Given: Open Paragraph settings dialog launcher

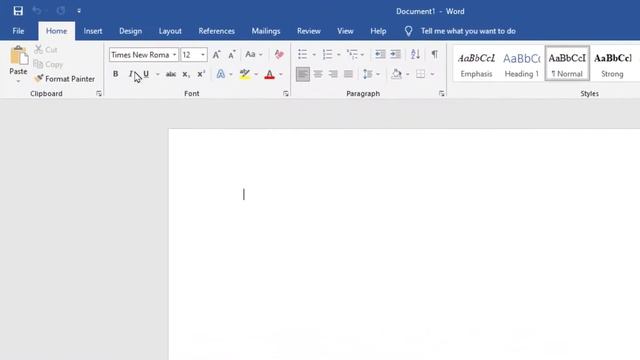Looking at the screenshot, I should [442, 94].
